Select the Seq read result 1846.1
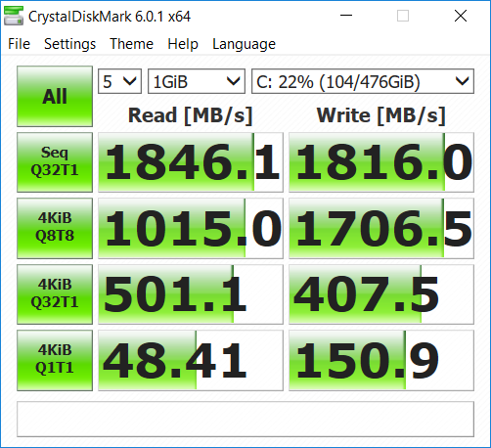The image size is (491, 448). [191, 162]
